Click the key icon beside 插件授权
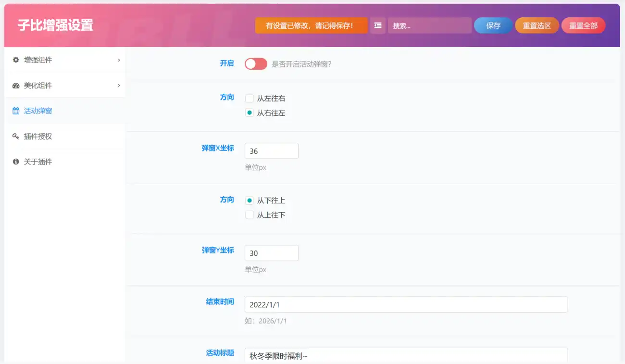 [x=16, y=137]
